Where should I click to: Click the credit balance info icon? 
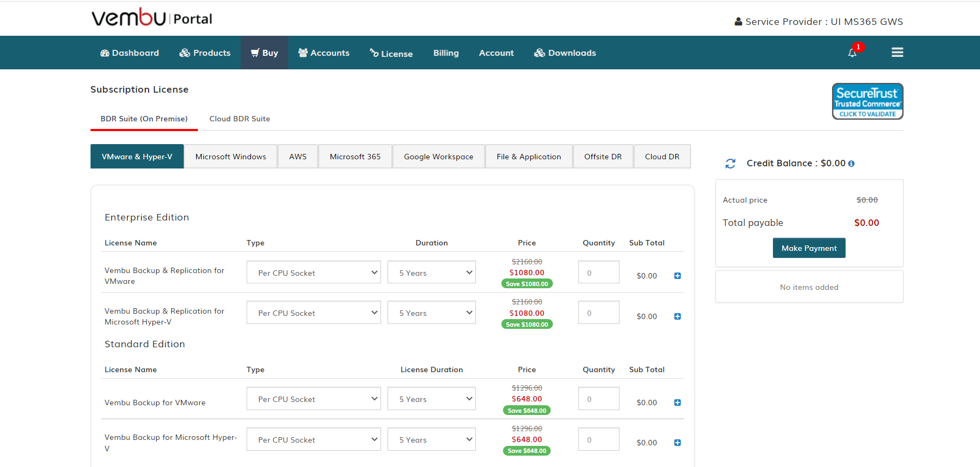click(x=852, y=164)
